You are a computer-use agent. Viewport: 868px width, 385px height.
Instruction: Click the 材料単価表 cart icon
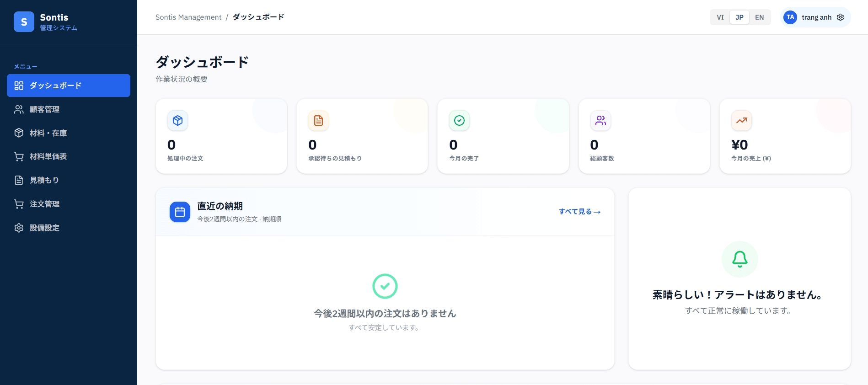(19, 156)
